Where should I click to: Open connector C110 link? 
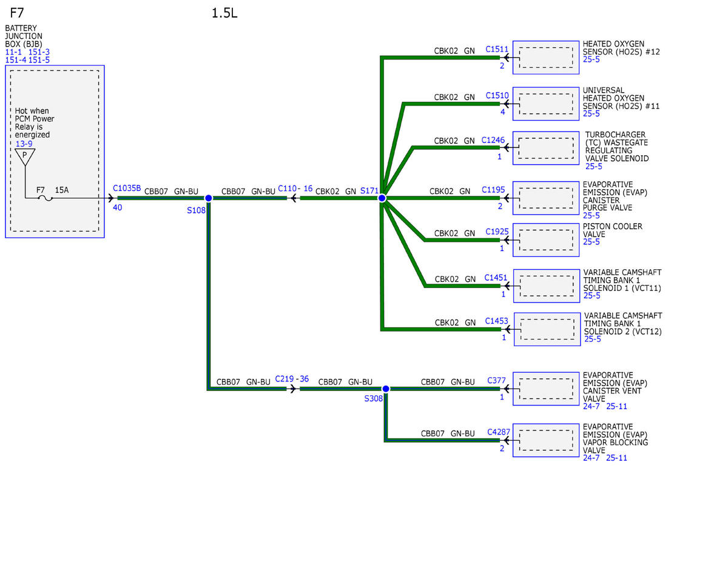coord(288,189)
